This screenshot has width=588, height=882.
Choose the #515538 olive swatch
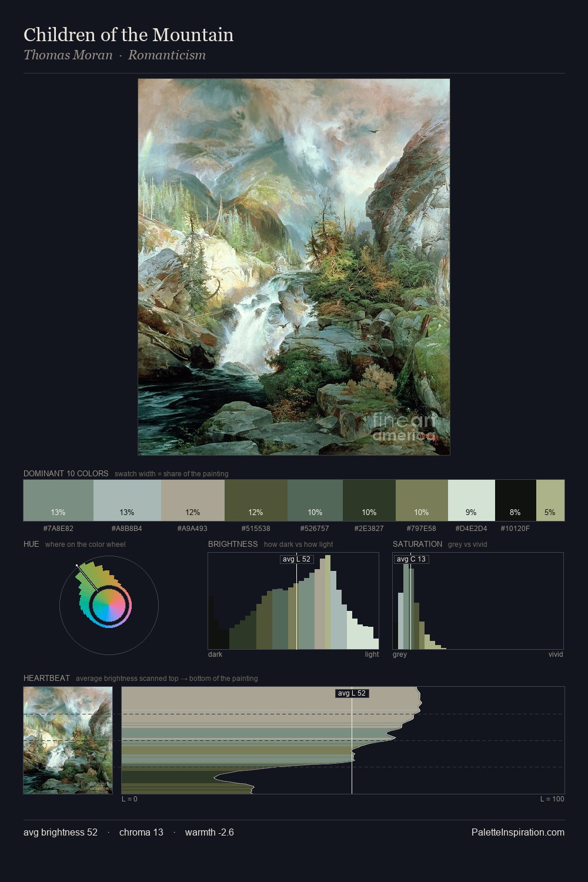tap(256, 500)
